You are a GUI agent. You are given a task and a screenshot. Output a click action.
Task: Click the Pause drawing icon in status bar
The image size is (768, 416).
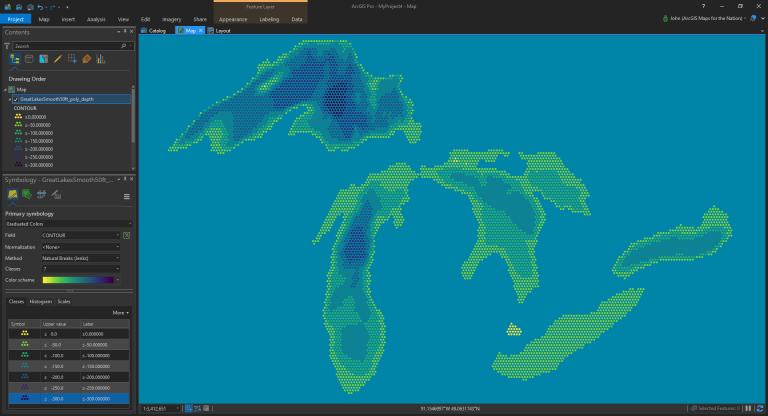click(748, 408)
